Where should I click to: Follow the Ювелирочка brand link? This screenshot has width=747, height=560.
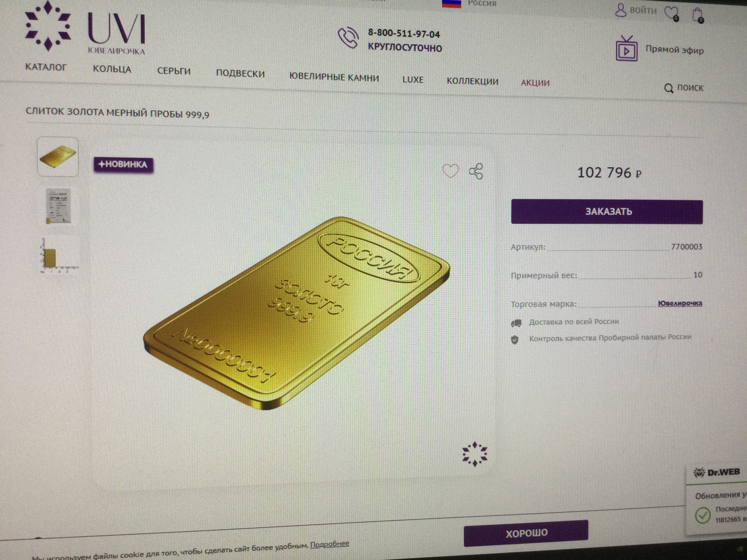click(680, 303)
